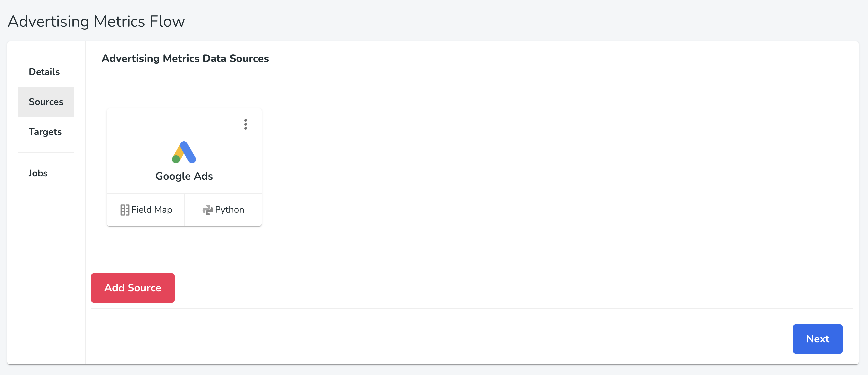Click the Add Source button text
Image resolution: width=868 pixels, height=375 pixels.
(133, 288)
